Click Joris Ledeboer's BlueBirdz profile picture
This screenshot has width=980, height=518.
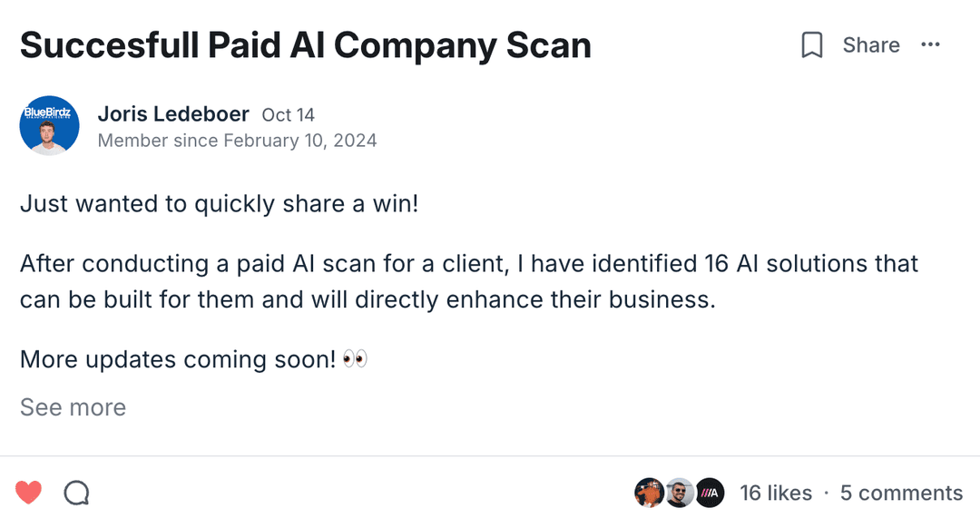(x=49, y=125)
